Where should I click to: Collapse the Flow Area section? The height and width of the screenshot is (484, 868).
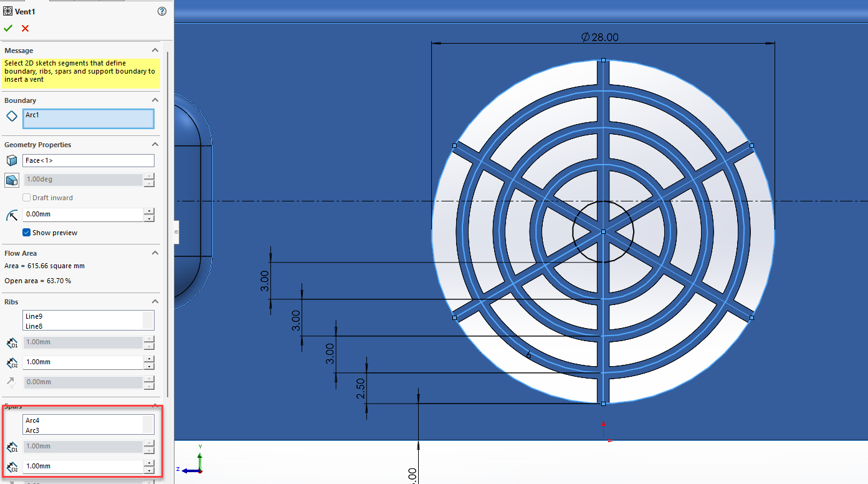point(155,253)
